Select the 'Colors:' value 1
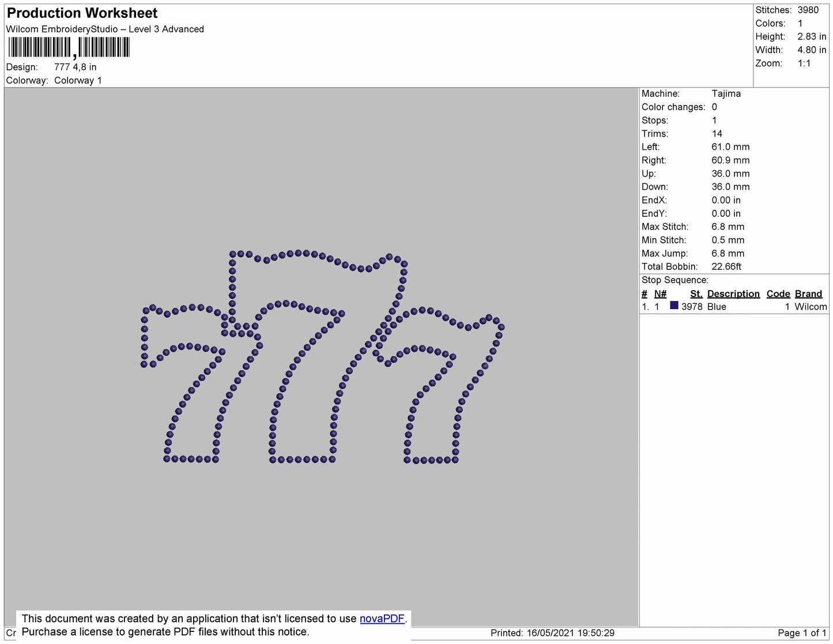The width and height of the screenshot is (833, 644). click(800, 23)
